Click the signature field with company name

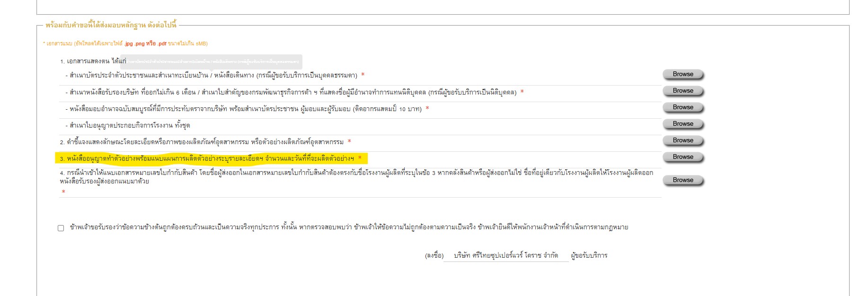click(x=505, y=256)
